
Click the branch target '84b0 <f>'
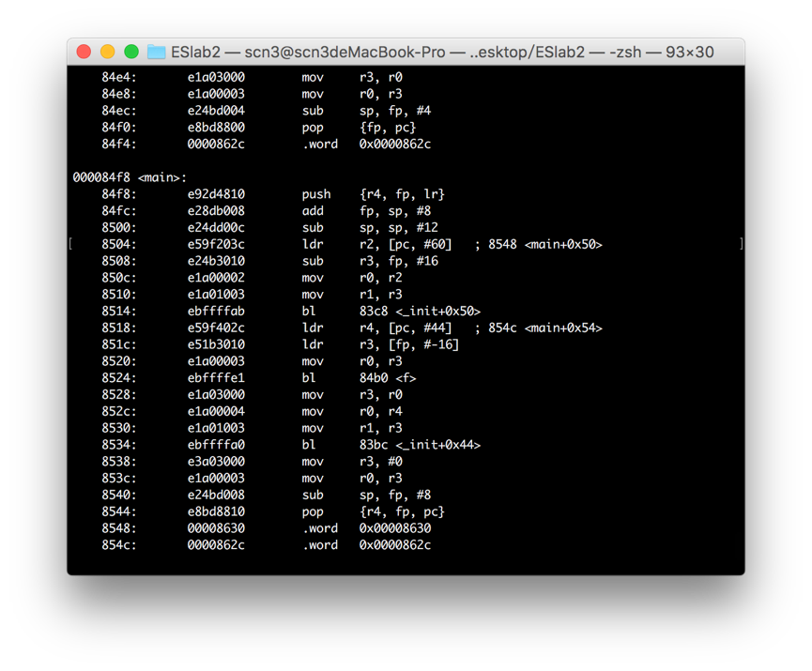click(388, 378)
